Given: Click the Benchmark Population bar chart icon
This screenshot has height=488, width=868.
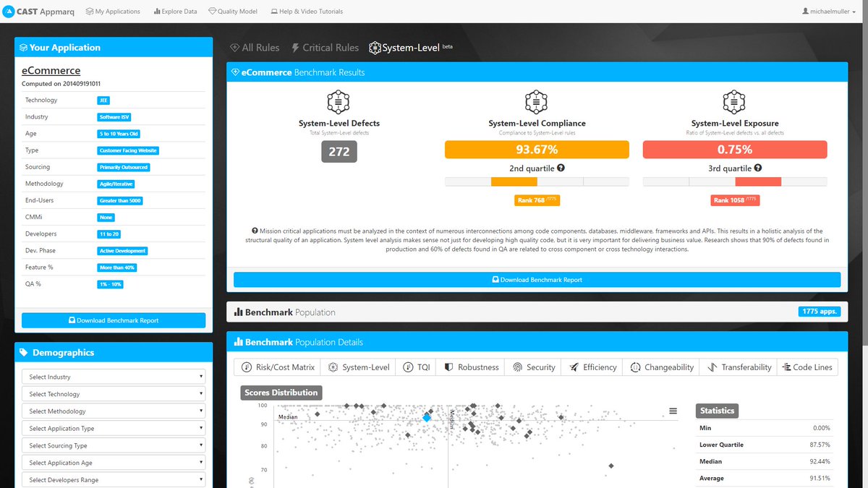Looking at the screenshot, I should pos(238,312).
